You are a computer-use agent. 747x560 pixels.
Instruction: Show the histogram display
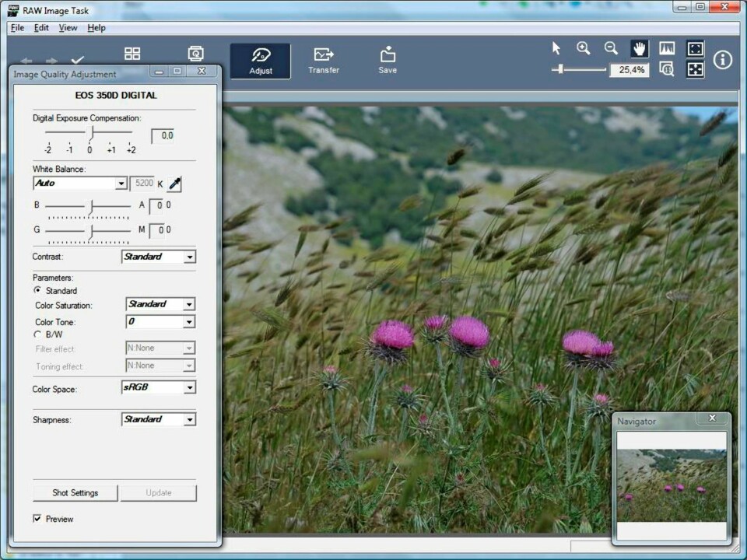pos(667,48)
